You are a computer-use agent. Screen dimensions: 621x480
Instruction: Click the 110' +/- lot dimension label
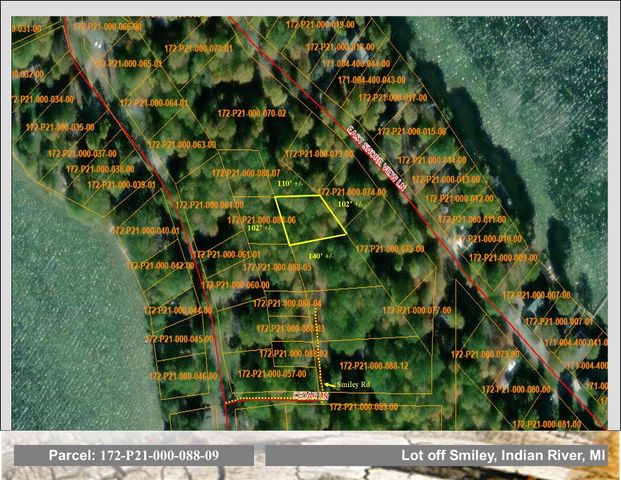tap(291, 184)
